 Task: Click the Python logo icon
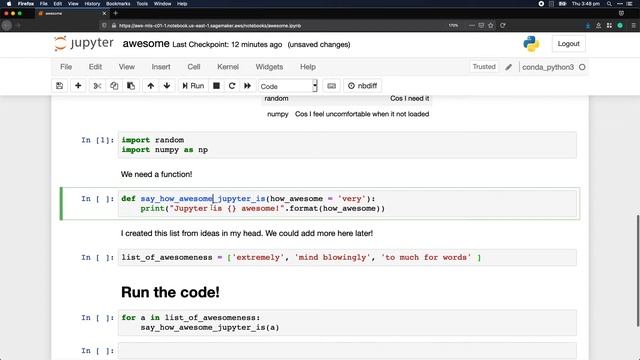[x=531, y=44]
